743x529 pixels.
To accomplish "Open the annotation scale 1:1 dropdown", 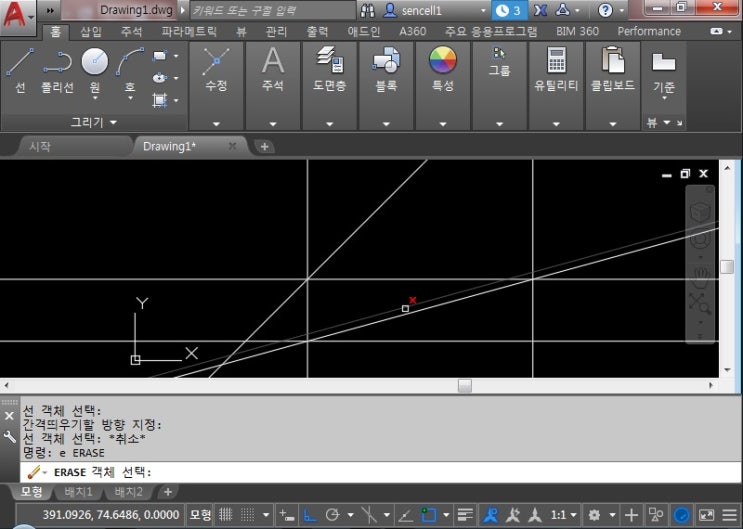I will pos(563,515).
